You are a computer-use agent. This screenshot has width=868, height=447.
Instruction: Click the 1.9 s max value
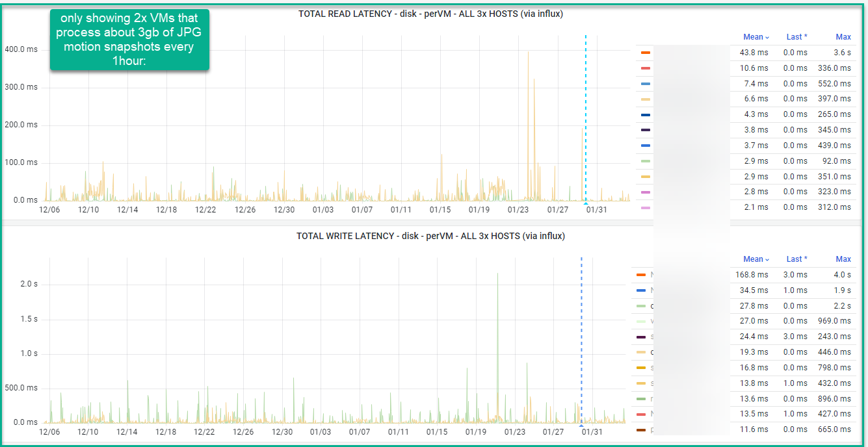(x=842, y=290)
